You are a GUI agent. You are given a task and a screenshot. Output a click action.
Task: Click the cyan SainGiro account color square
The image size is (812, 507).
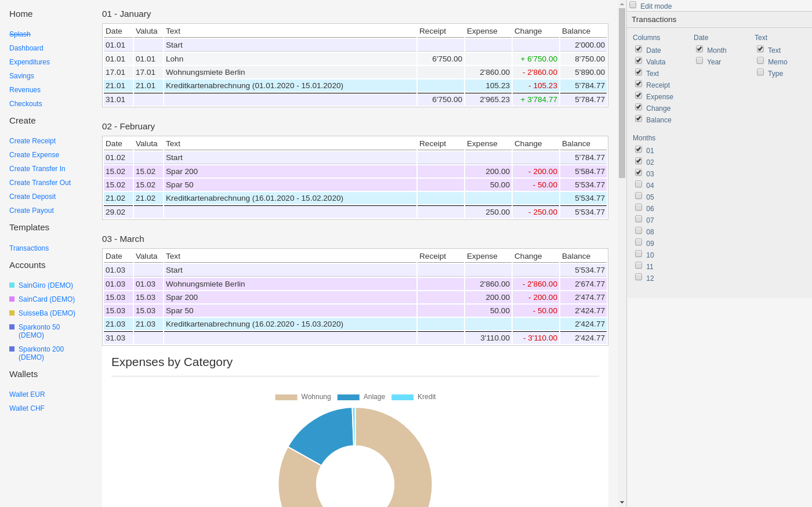pos(12,285)
